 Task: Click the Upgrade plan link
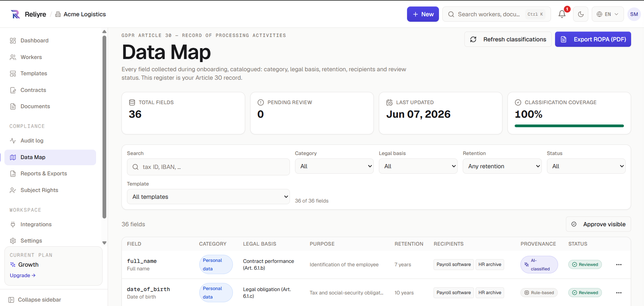coord(23,275)
